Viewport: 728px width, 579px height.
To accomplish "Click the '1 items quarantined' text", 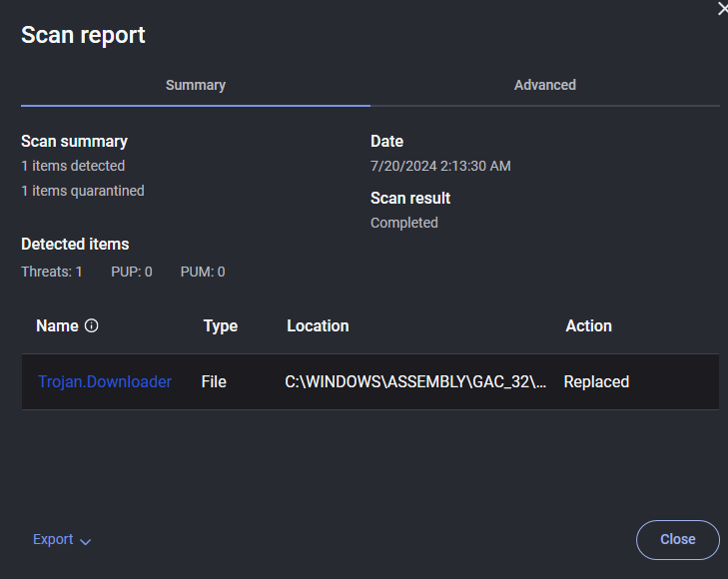I will tap(83, 191).
